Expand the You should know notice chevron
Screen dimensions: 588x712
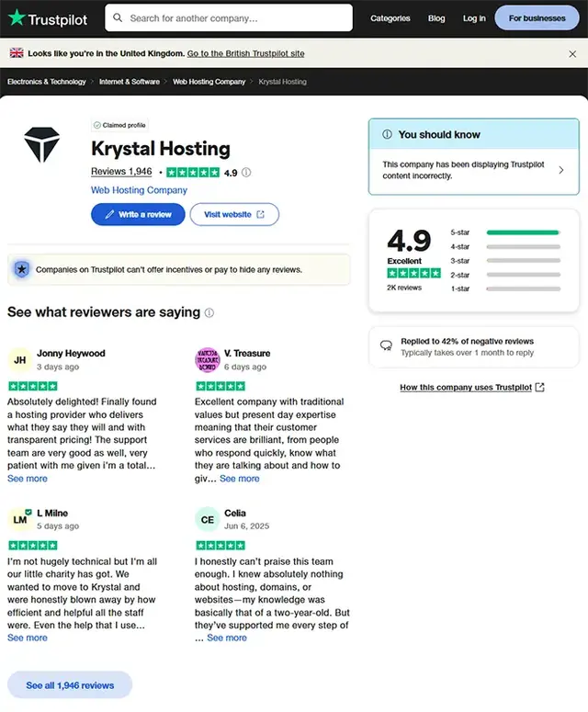tap(561, 170)
